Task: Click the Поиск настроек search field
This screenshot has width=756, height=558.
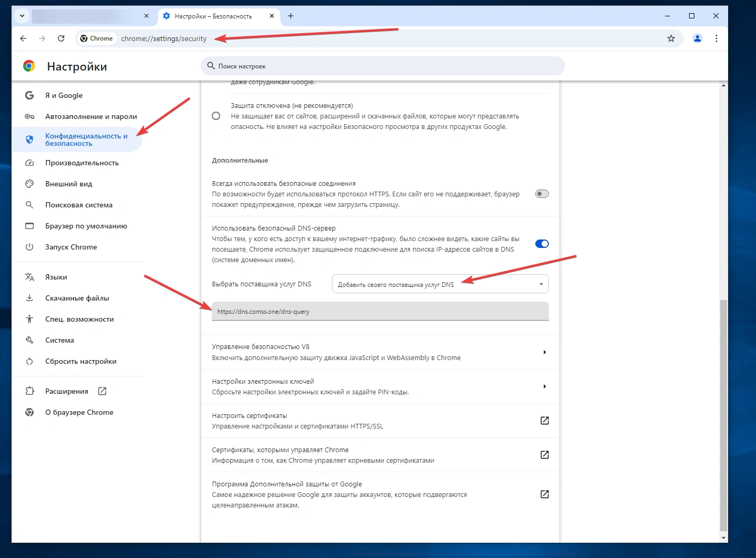Action: pyautogui.click(x=383, y=66)
